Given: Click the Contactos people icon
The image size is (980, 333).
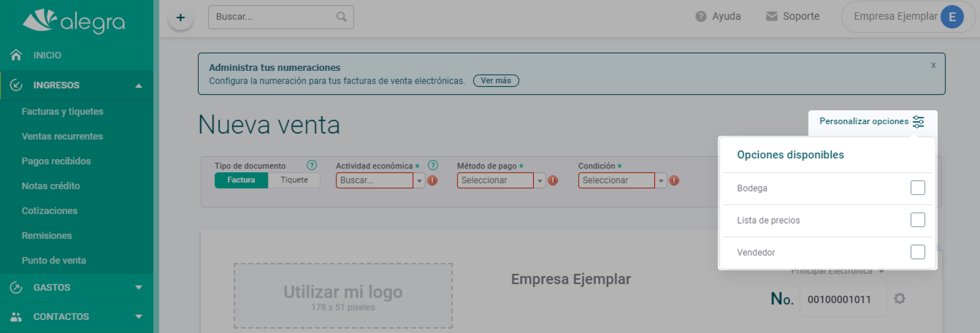Looking at the screenshot, I should (x=16, y=317).
